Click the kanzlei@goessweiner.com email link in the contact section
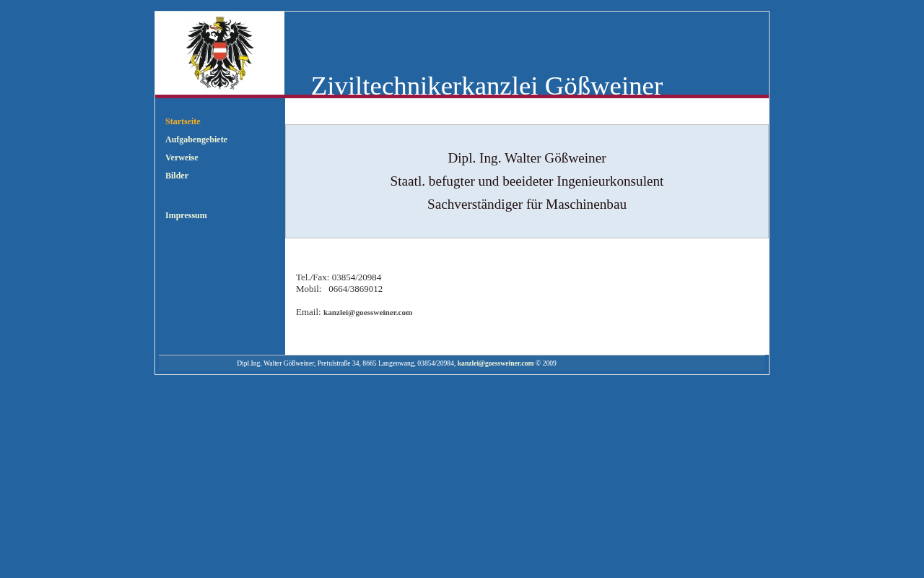 coord(367,312)
